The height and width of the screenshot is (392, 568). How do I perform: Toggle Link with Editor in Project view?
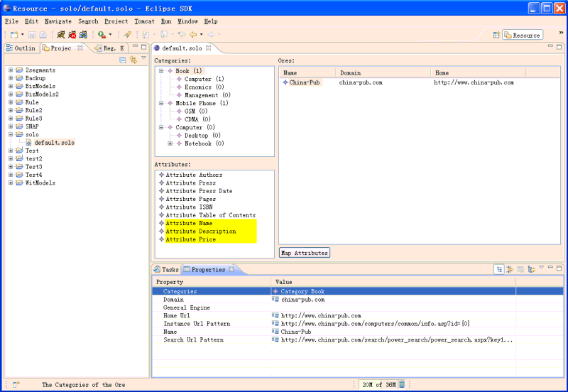(x=133, y=60)
